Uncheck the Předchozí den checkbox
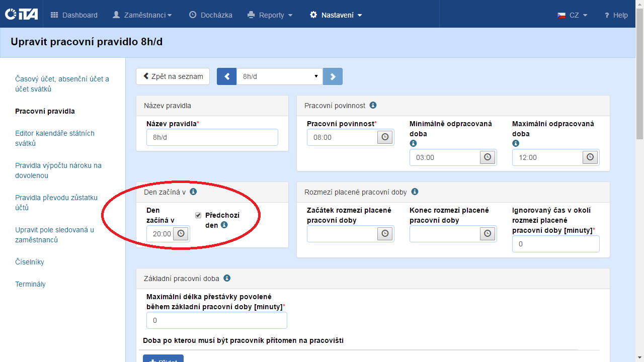The width and height of the screenshot is (644, 362). coord(198,215)
